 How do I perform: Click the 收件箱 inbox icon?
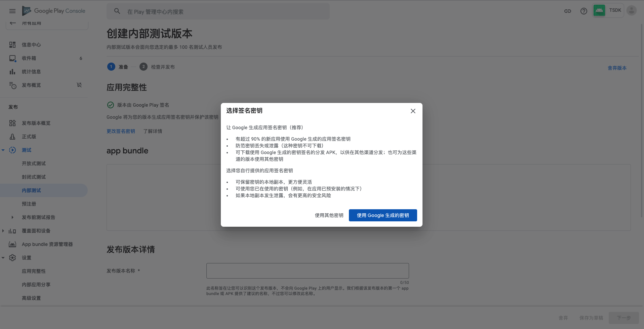(12, 58)
